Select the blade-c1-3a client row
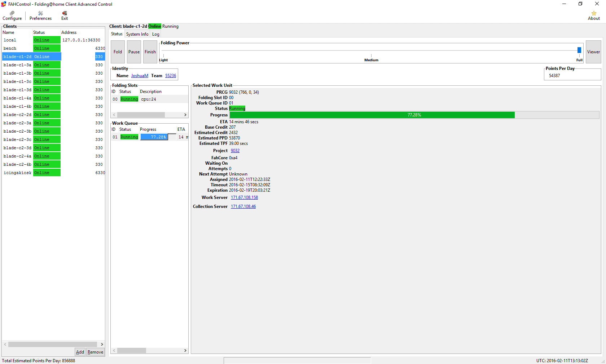606x364 pixels. point(53,65)
